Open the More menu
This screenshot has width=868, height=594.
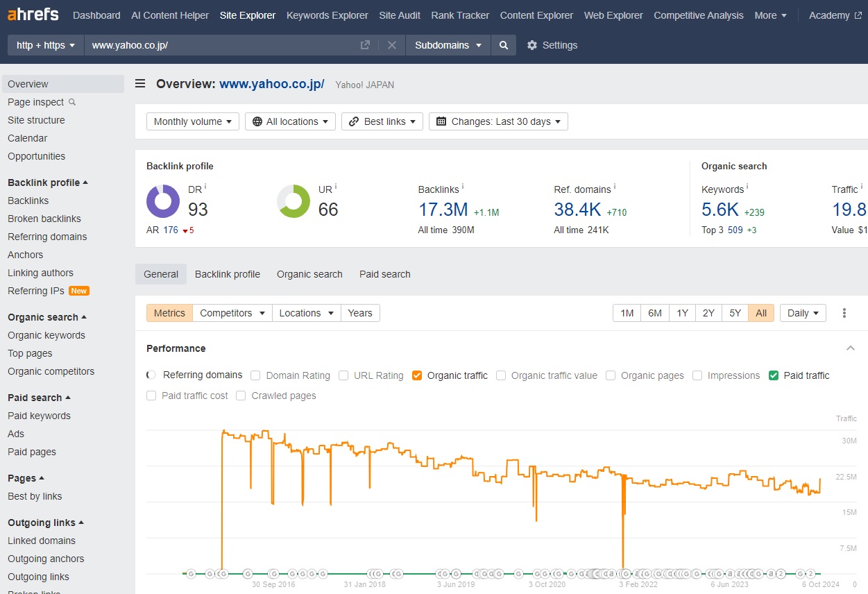click(x=770, y=15)
